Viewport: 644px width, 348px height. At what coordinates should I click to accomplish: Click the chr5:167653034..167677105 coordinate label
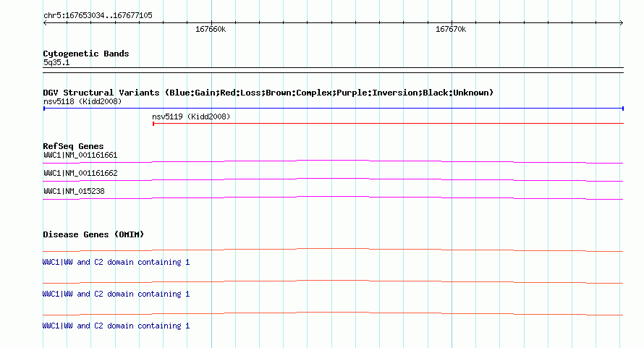tap(98, 15)
